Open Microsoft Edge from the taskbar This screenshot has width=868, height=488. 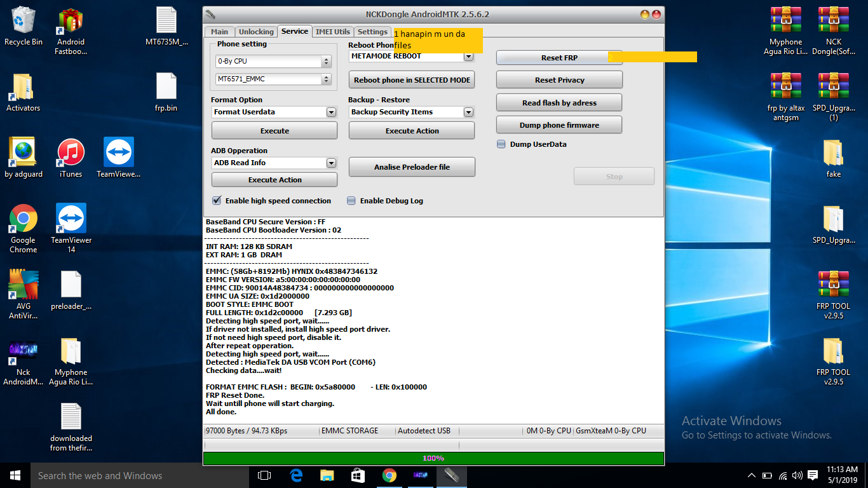click(x=295, y=475)
